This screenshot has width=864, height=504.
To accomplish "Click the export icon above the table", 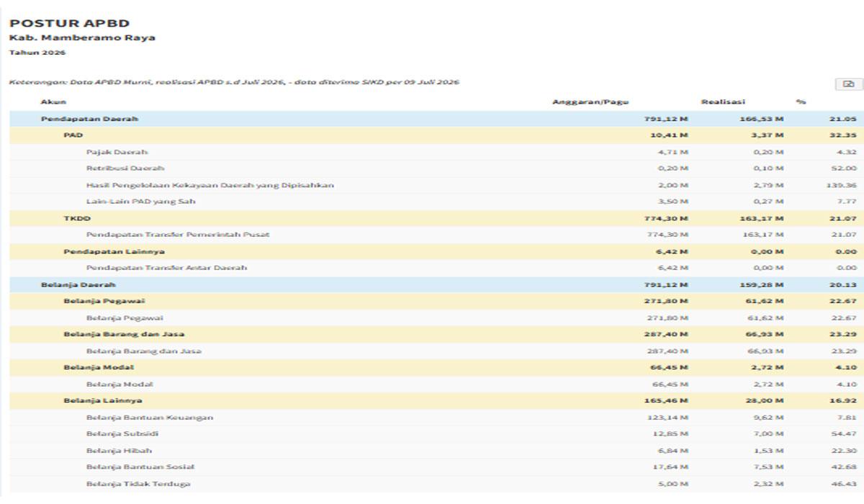I will click(848, 84).
